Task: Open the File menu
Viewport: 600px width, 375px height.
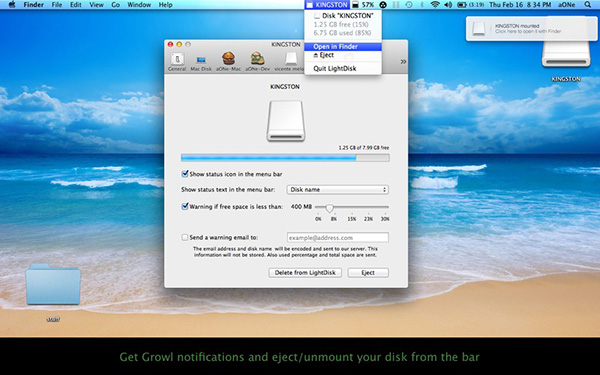Action: pyautogui.click(x=57, y=5)
